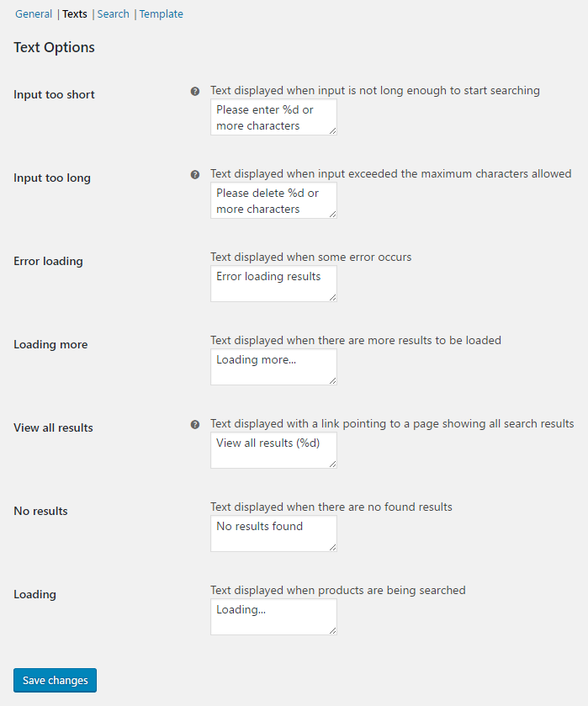
Task: Grab resize handle of Input too short textarea
Action: coord(333,131)
